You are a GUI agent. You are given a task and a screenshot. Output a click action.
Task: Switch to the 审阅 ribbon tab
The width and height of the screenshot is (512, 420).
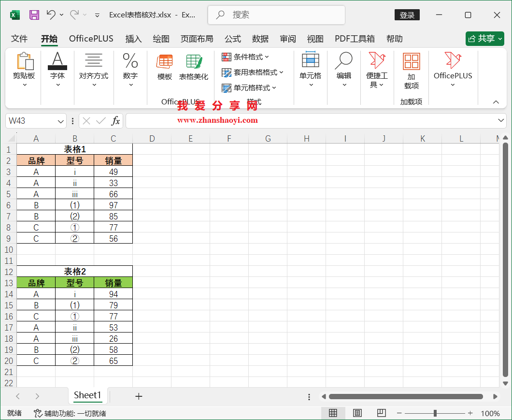click(x=288, y=39)
